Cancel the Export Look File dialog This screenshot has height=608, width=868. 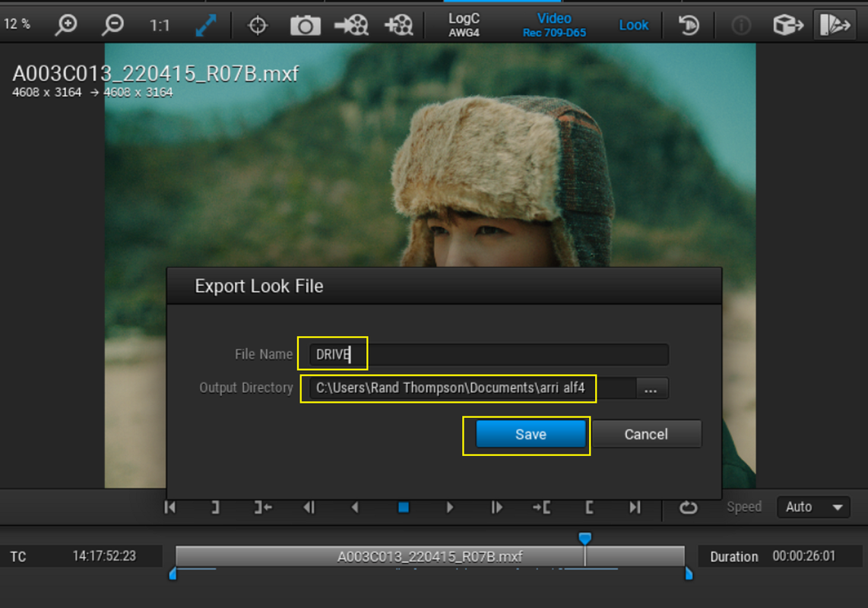(x=646, y=434)
